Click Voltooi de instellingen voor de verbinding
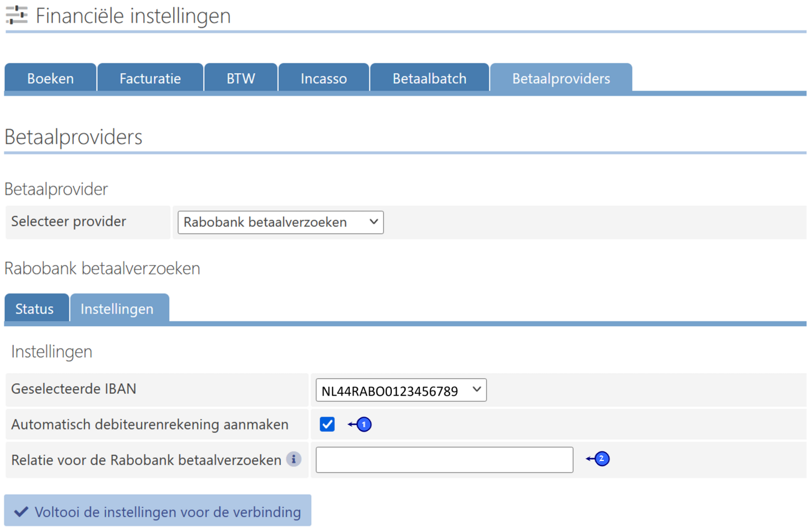The width and height of the screenshot is (812, 527). click(158, 511)
